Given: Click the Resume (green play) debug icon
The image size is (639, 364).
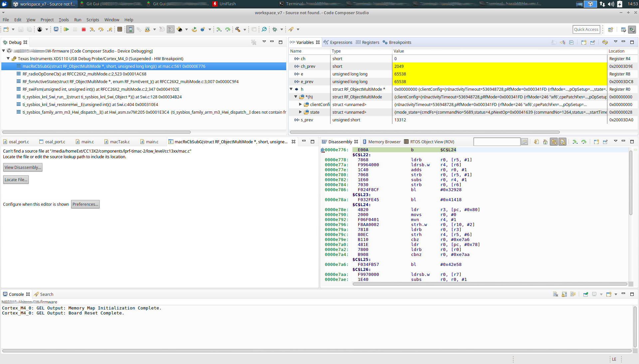Looking at the screenshot, I should (x=66, y=30).
